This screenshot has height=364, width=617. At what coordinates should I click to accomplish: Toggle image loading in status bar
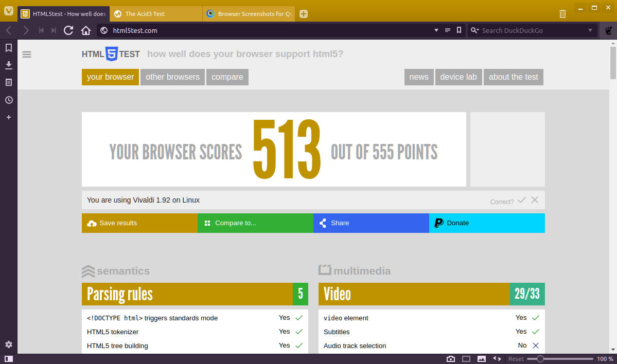(482, 359)
